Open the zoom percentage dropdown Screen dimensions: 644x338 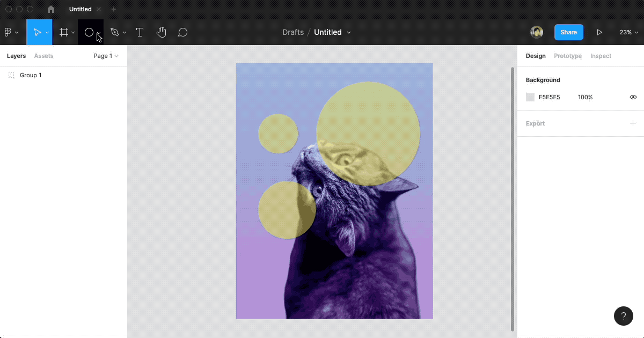(628, 32)
